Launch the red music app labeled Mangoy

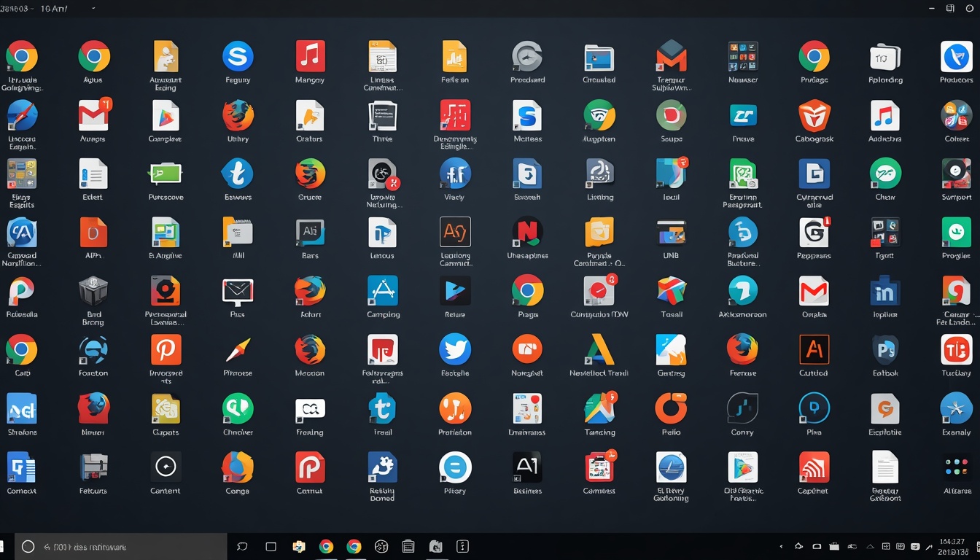310,56
